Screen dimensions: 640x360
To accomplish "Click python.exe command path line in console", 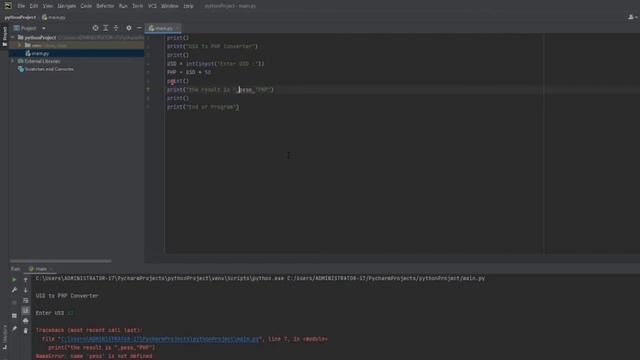I will point(260,278).
